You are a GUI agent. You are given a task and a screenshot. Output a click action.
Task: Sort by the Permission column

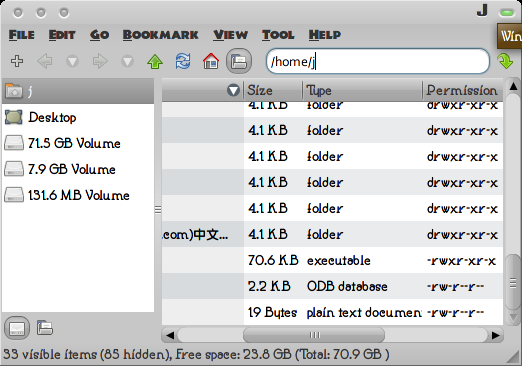click(x=463, y=90)
